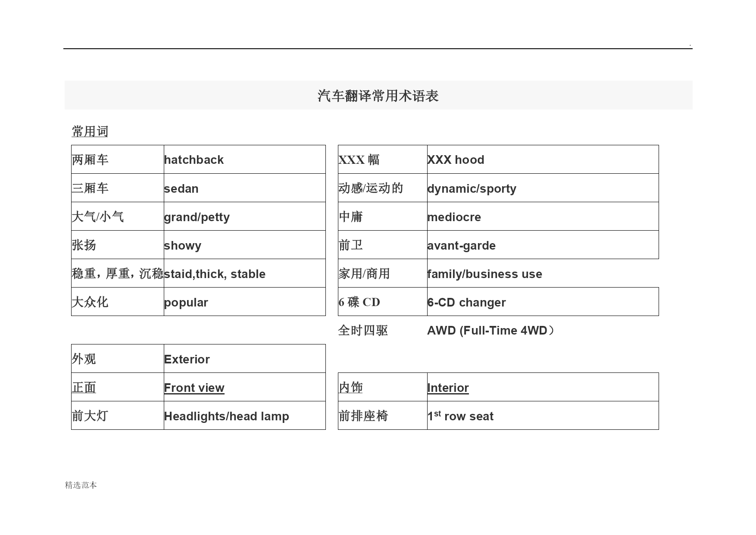Click the cell 前排座椅
The height and width of the screenshot is (535, 756).
[383, 416]
